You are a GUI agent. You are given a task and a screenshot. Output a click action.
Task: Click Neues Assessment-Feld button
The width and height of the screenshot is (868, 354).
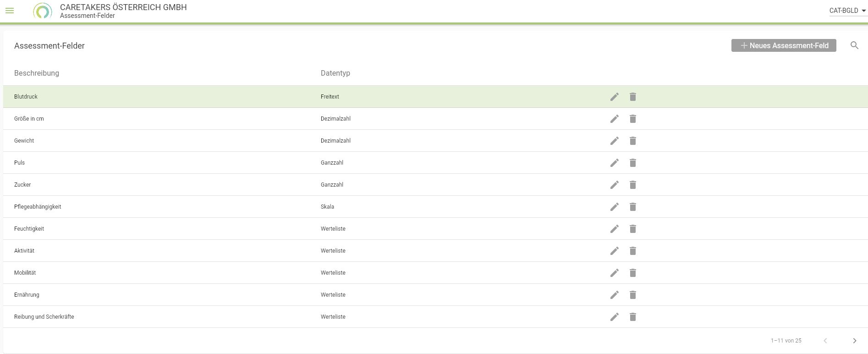coord(784,45)
